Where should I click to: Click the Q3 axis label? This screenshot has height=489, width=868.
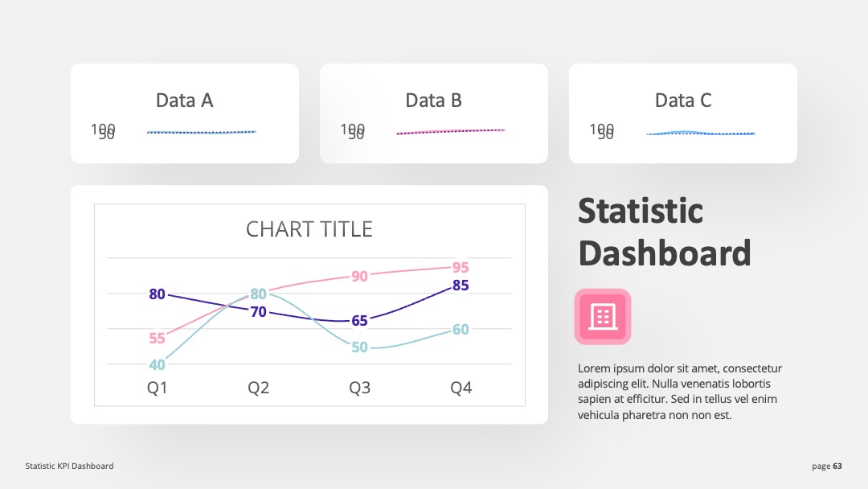click(359, 388)
